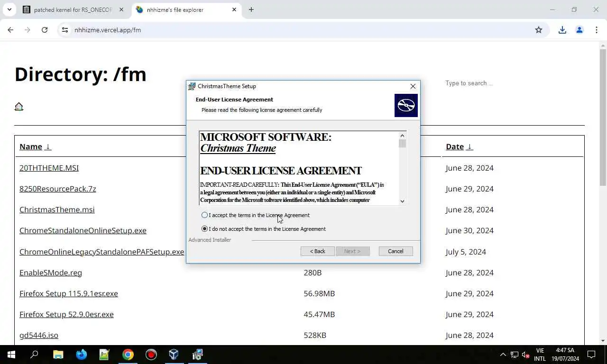
Task: Select I do not accept terms radio button
Action: click(x=204, y=229)
